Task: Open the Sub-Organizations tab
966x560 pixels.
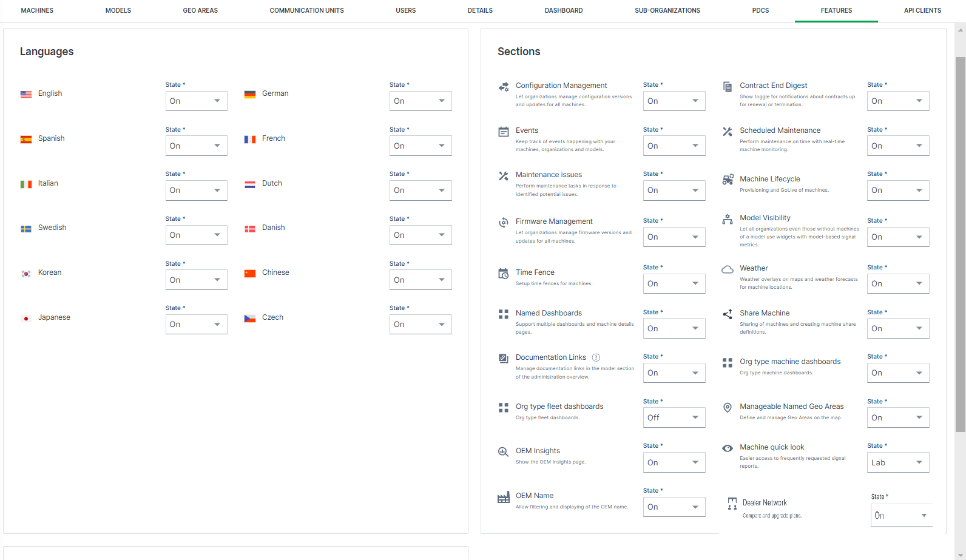Action: pos(667,11)
